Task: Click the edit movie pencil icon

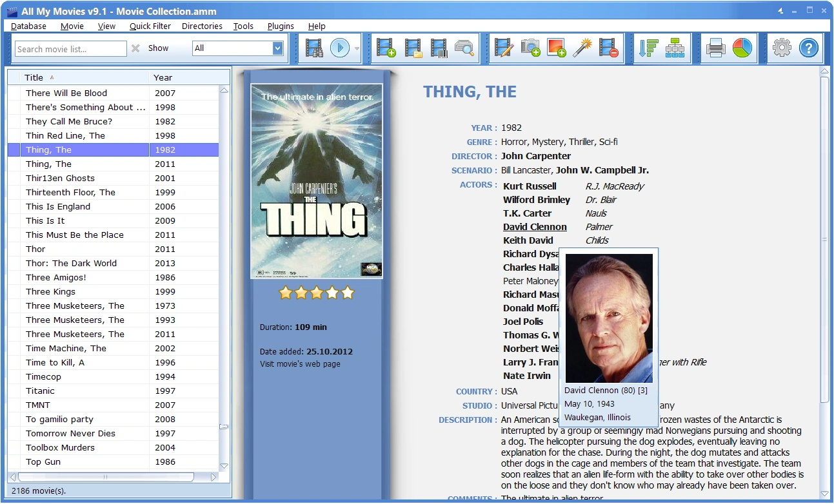Action: 504,48
